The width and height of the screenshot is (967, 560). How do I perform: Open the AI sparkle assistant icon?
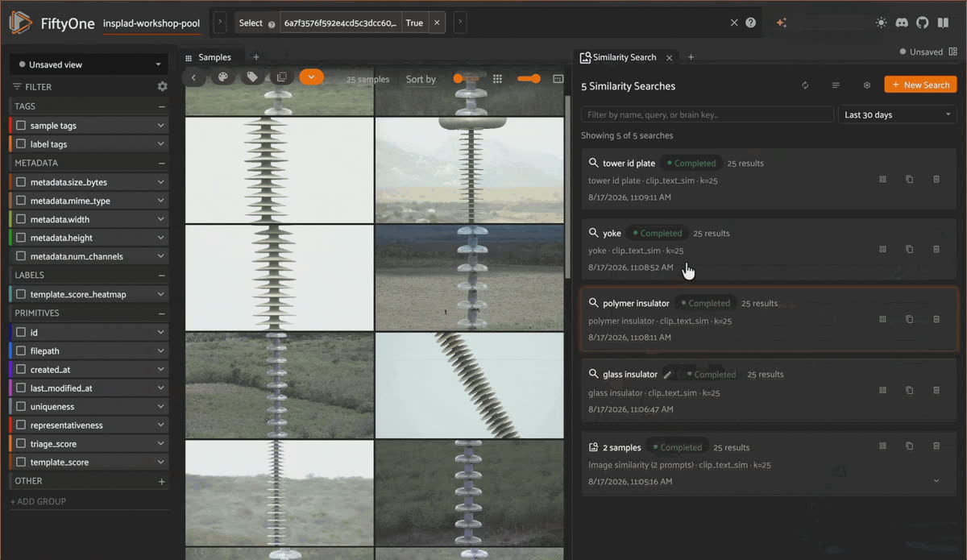(781, 23)
